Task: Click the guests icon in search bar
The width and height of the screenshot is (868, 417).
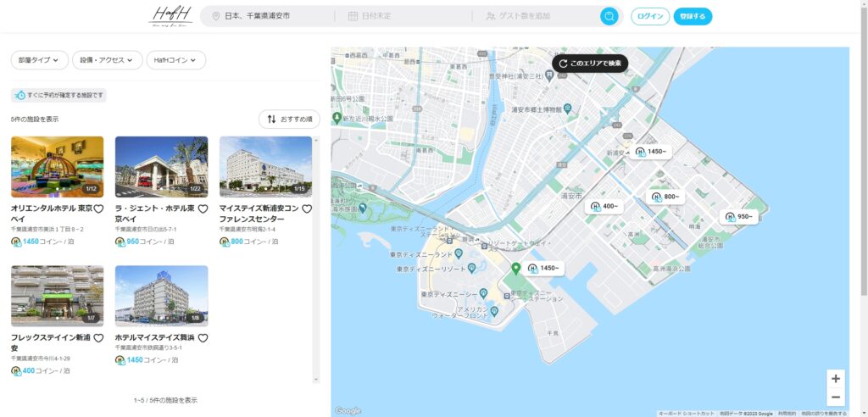Action: tap(491, 16)
